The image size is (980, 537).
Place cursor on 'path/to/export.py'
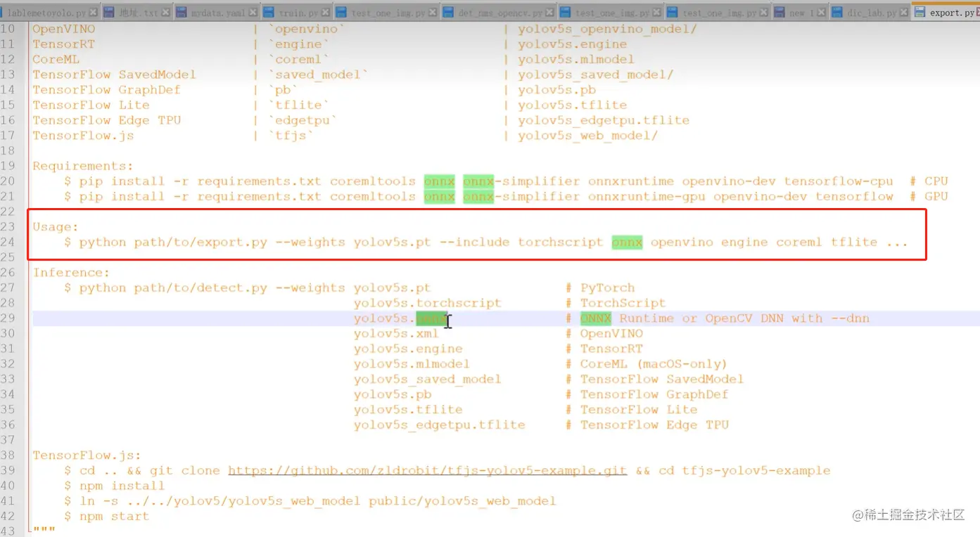200,242
